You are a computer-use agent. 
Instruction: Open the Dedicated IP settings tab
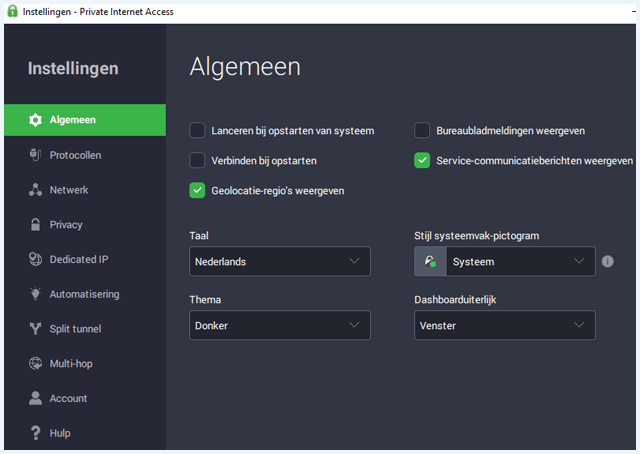85,259
